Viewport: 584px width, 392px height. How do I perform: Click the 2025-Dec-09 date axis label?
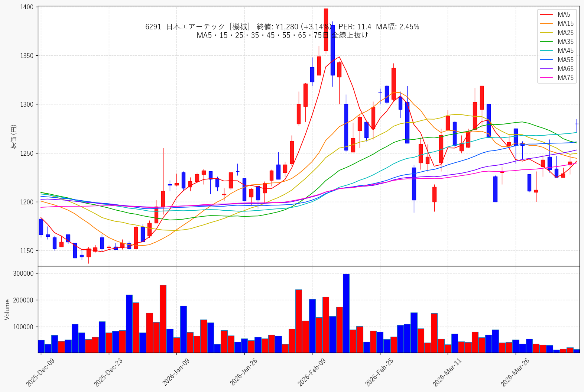40,373
